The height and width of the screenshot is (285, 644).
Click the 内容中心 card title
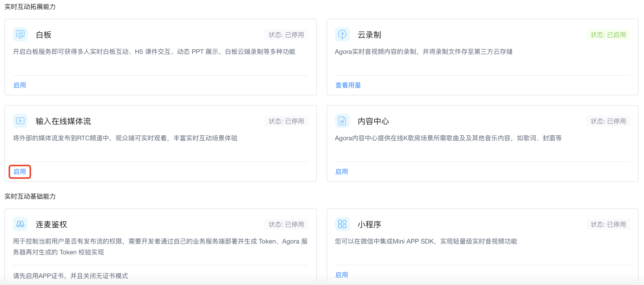[373, 121]
